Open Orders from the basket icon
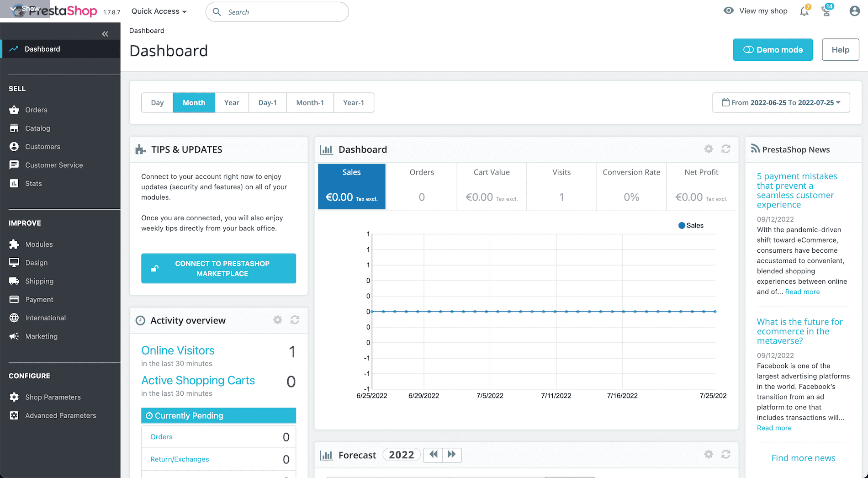The width and height of the screenshot is (868, 478). [x=14, y=110]
